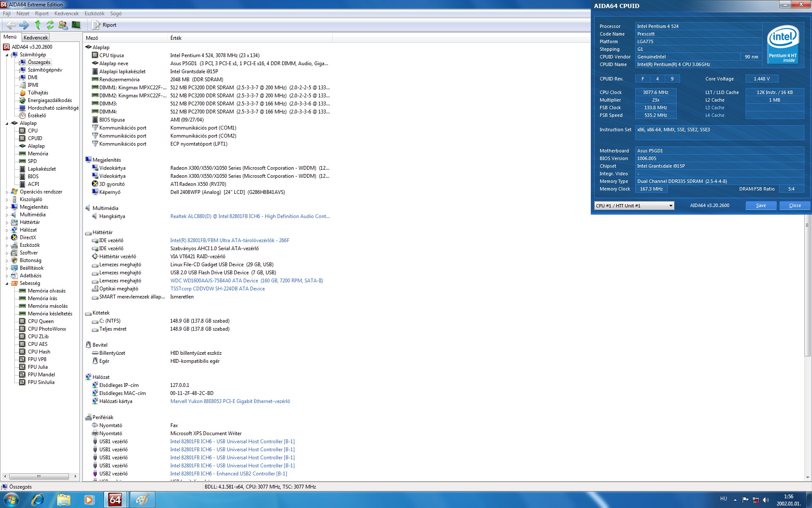Open the Eszközök menu
Viewport: 812px width, 508px height.
pos(94,14)
